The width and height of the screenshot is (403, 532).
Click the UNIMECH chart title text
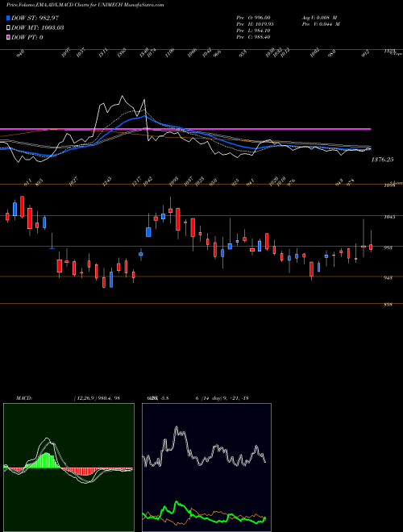(85, 5)
